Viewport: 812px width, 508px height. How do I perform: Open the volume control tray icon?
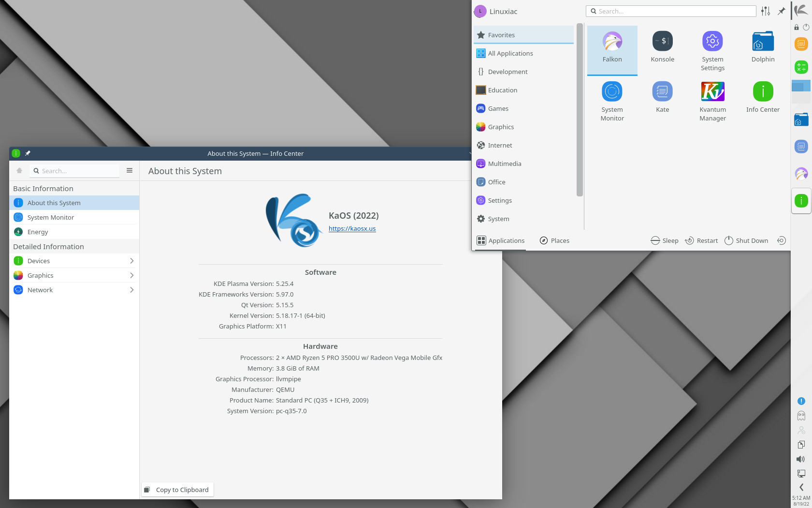pyautogui.click(x=801, y=459)
